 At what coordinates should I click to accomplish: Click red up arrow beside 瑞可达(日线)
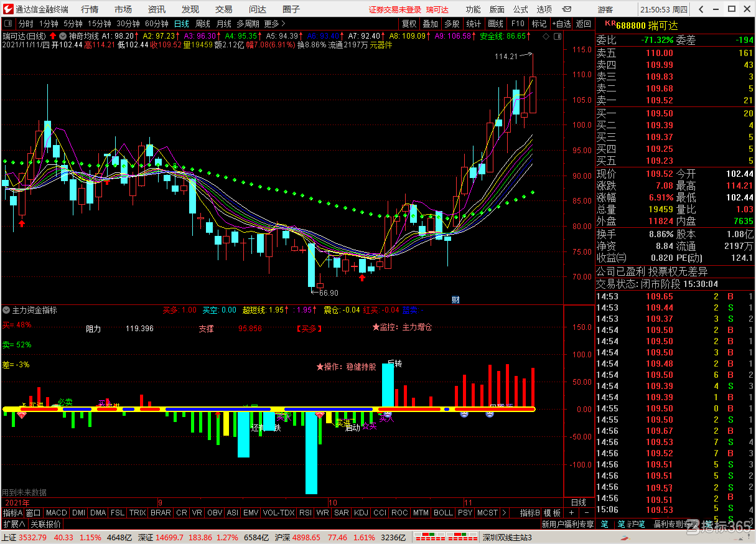coord(53,36)
